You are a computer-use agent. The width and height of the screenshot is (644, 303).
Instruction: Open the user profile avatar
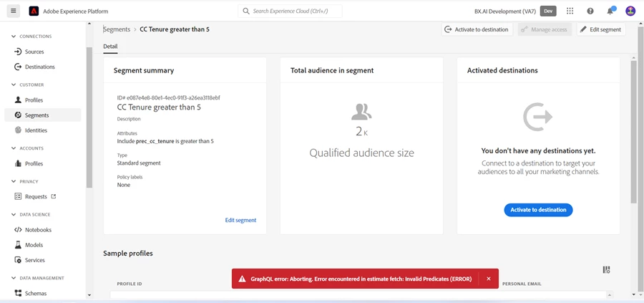click(x=630, y=11)
